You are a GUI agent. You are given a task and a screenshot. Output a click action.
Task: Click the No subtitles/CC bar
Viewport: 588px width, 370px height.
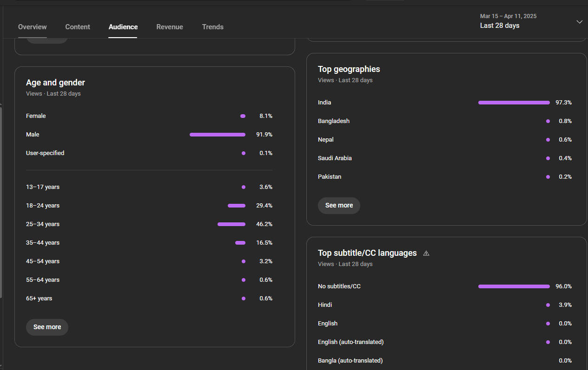pos(514,286)
